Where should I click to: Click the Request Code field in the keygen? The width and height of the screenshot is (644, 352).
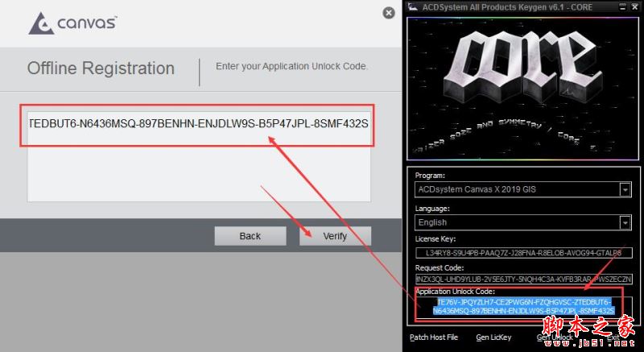coord(524,280)
